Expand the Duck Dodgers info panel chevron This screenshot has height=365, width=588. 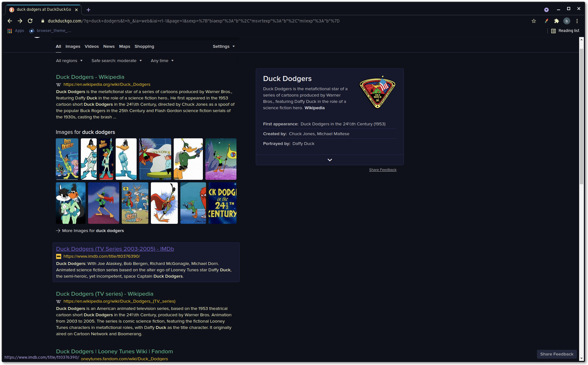330,160
